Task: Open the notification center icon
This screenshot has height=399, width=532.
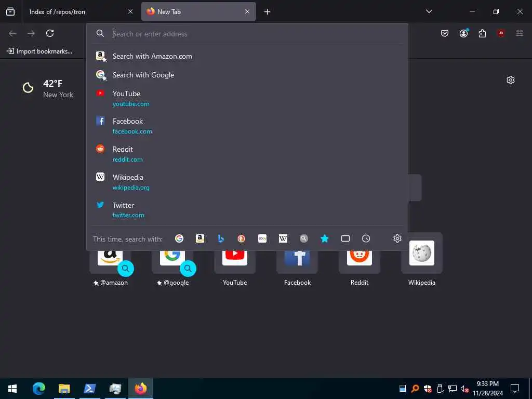Action: (515, 389)
